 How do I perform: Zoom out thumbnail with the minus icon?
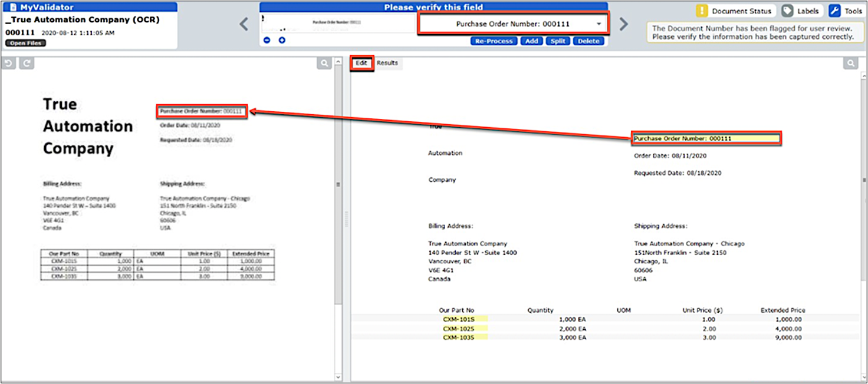click(267, 40)
